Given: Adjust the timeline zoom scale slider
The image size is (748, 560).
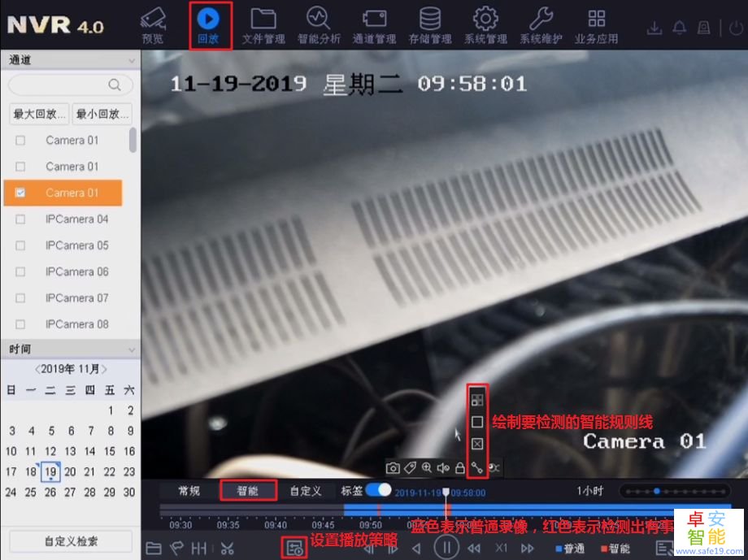Looking at the screenshot, I should 656,491.
